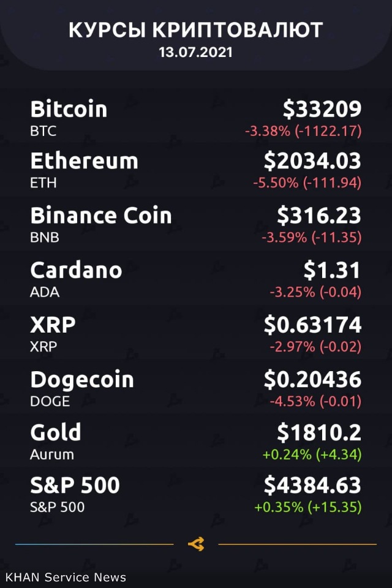The height and width of the screenshot is (588, 392).
Task: Select the Binance Coin entry
Action: coord(101,216)
